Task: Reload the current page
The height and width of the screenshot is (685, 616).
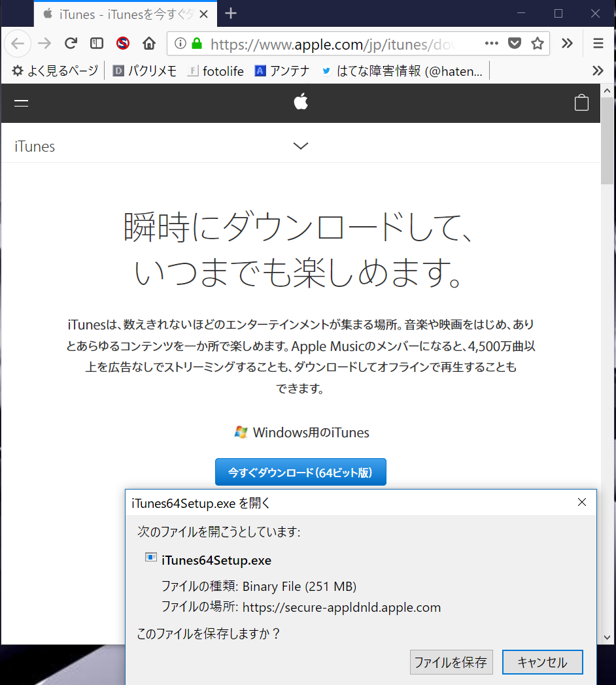Action: click(x=71, y=43)
